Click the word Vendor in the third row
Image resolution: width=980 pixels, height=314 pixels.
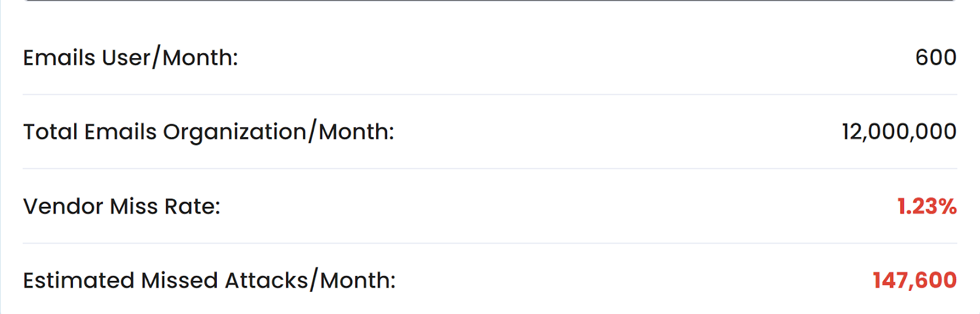point(63,206)
